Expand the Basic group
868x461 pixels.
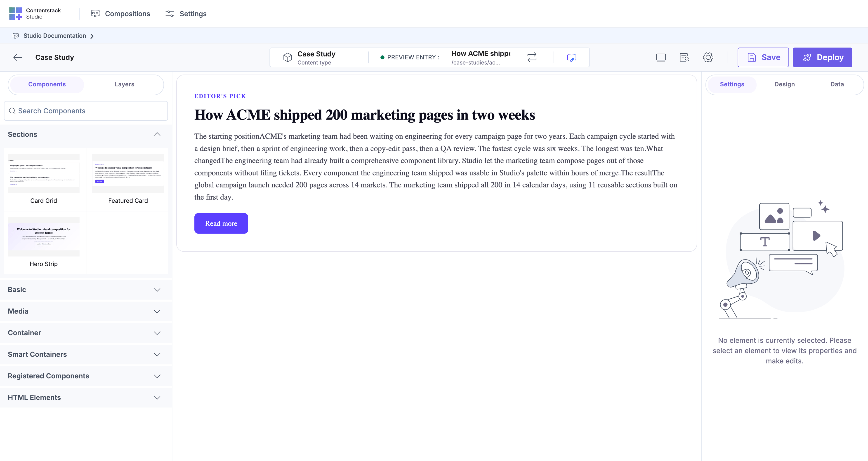86,290
